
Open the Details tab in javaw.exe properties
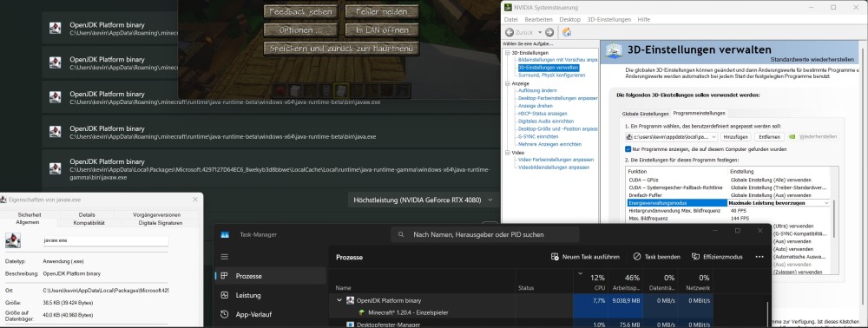86,214
